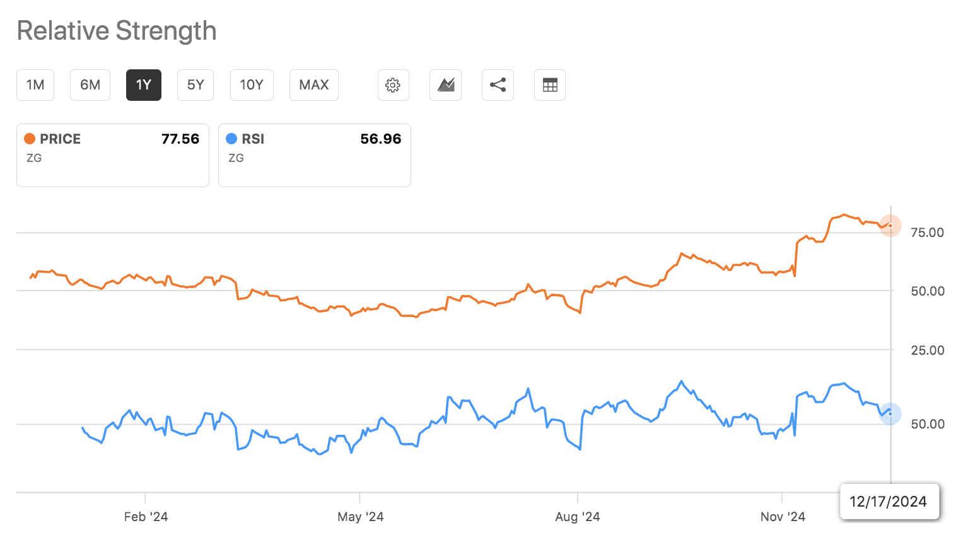The height and width of the screenshot is (552, 980).
Task: Share the chart using the share icon
Action: coord(498,84)
